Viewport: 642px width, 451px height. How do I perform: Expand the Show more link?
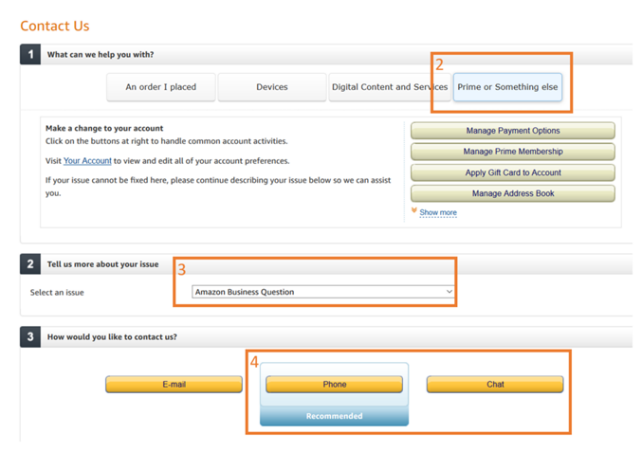(x=438, y=213)
